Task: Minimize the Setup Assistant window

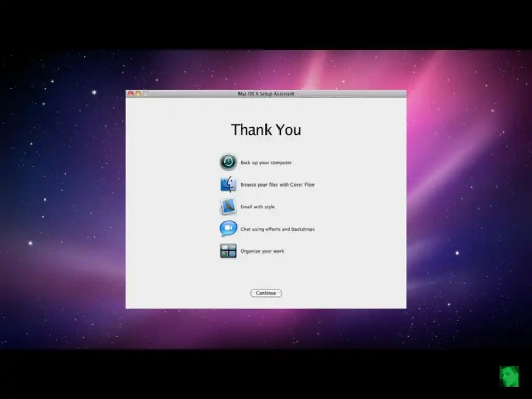Action: point(138,94)
